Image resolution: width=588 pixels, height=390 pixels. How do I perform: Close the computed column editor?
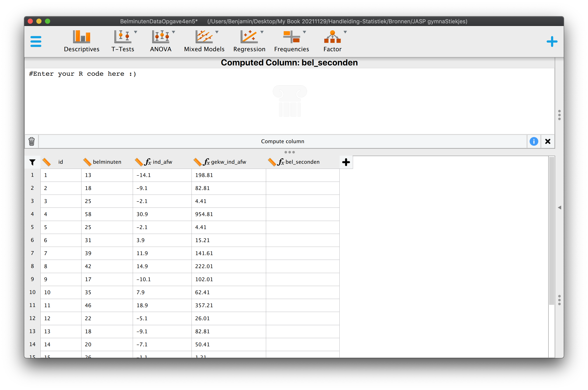pyautogui.click(x=547, y=141)
